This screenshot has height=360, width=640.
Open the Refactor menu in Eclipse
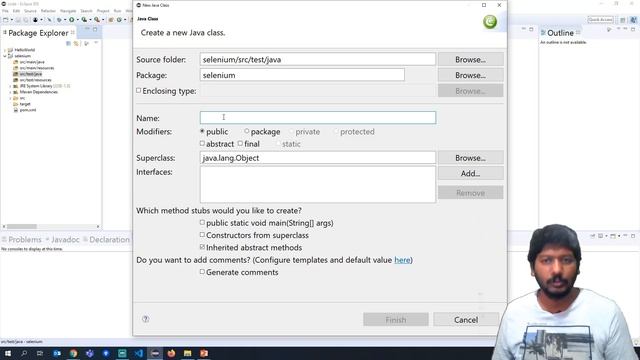point(48,11)
